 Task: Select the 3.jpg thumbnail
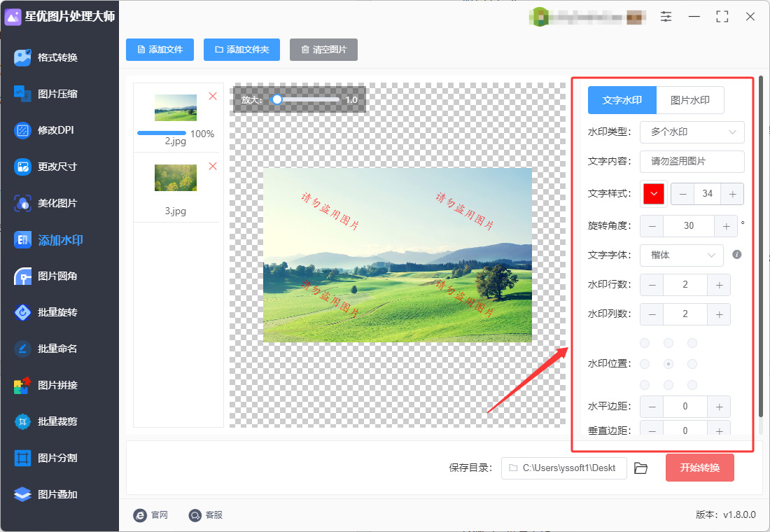175,177
